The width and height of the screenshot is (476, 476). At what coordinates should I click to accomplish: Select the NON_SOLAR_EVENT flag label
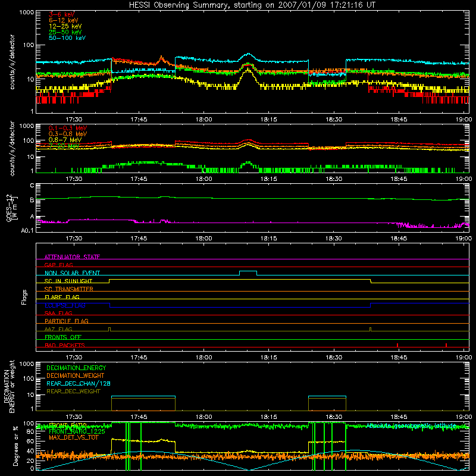click(72, 273)
